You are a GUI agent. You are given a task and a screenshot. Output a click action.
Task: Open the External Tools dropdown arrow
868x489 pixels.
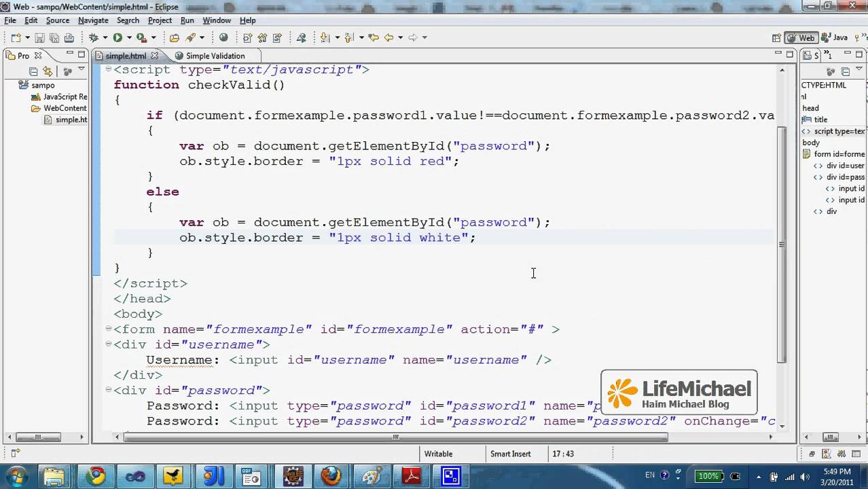point(153,38)
